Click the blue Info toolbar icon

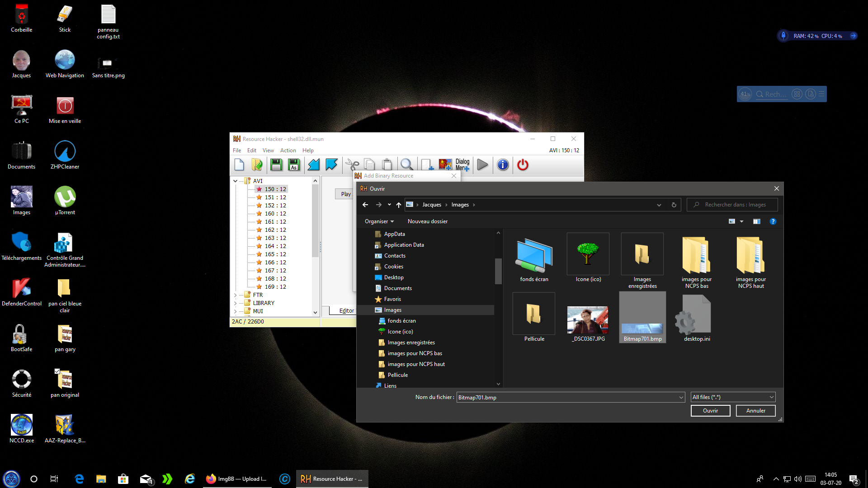(503, 165)
